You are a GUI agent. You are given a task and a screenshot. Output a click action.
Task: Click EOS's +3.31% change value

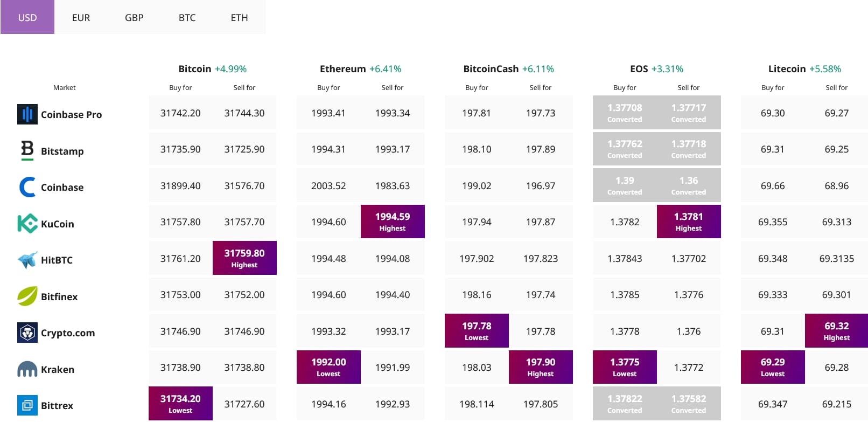pyautogui.click(x=667, y=68)
